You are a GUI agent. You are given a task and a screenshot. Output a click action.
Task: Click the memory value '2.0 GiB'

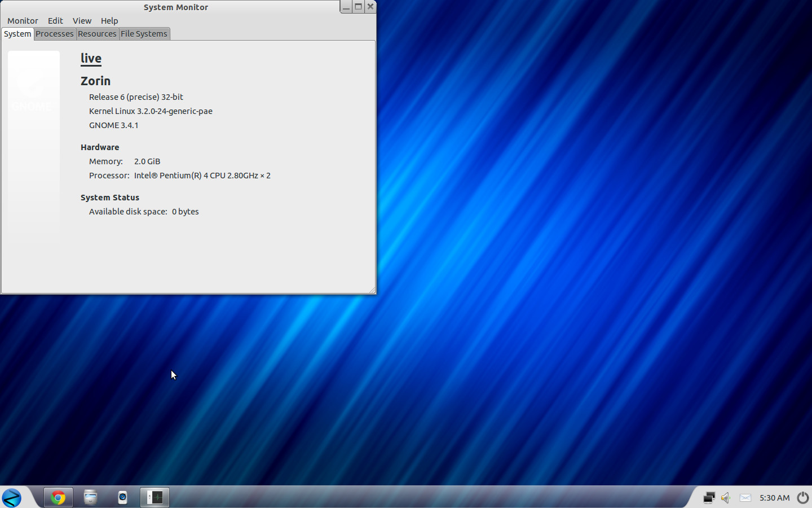click(x=147, y=161)
